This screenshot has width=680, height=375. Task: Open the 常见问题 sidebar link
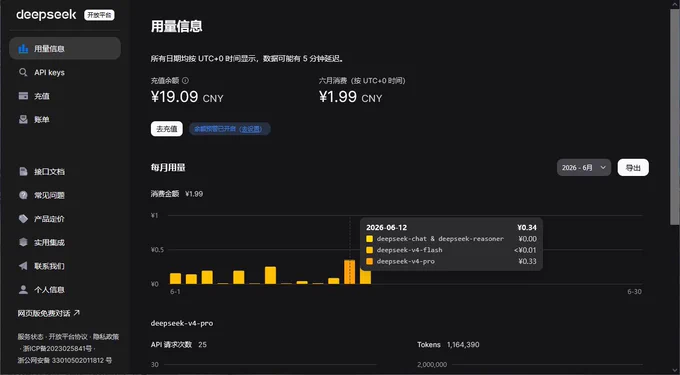tap(65, 195)
